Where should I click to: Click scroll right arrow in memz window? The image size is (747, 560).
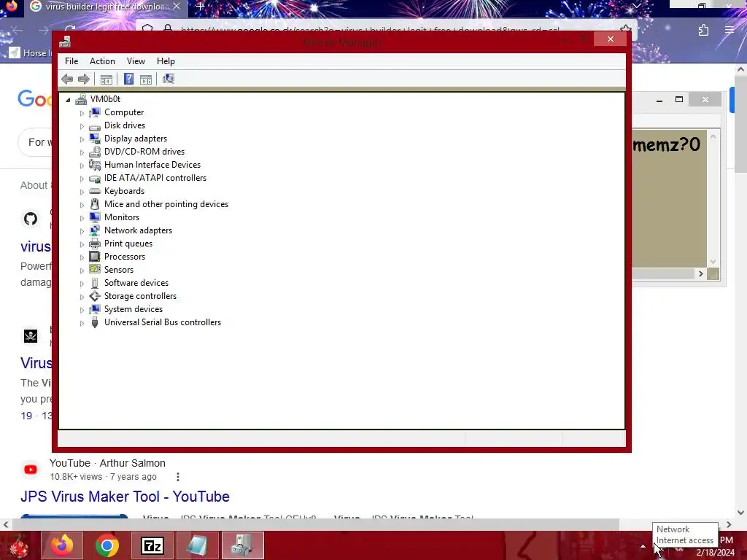click(700, 274)
